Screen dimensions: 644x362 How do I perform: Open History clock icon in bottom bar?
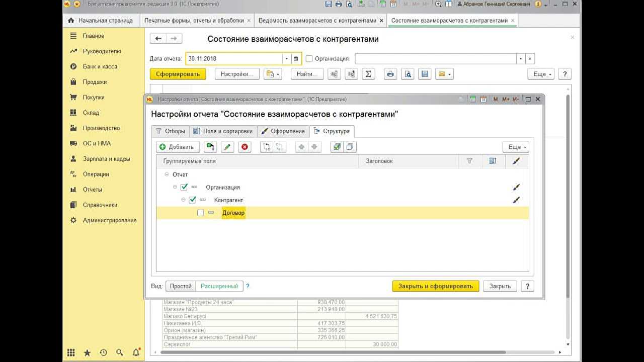coord(103,352)
